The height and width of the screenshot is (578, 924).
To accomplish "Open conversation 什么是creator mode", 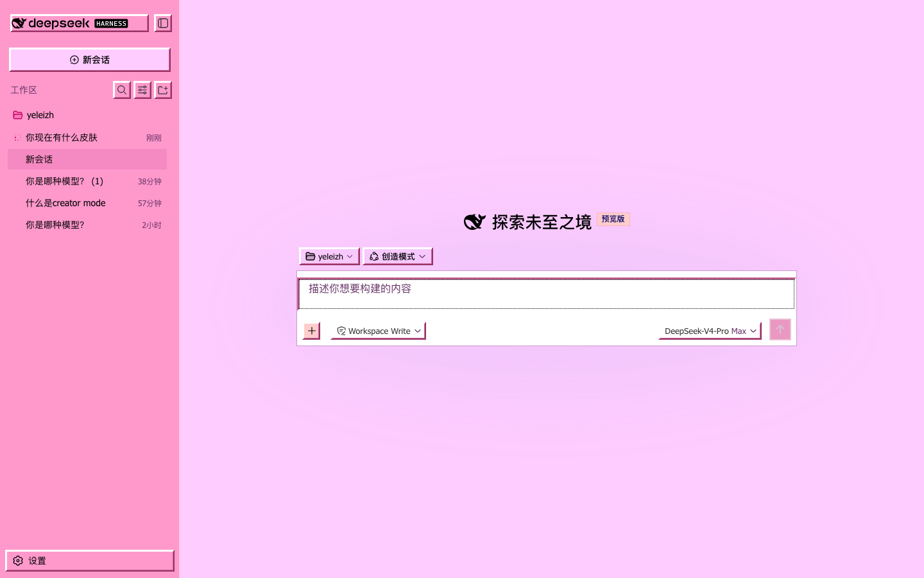I will tap(87, 203).
